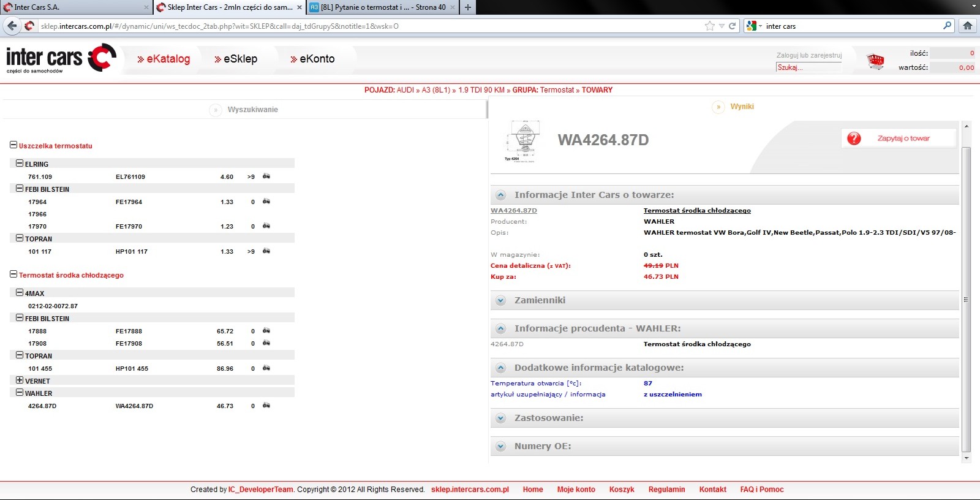Open the search engine selector dropdown

755,26
